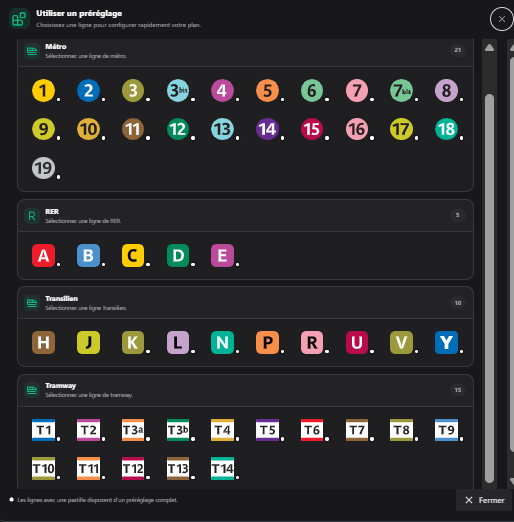Select Transilien line P preset
Viewport: 514px width, 522px height.
tap(267, 342)
